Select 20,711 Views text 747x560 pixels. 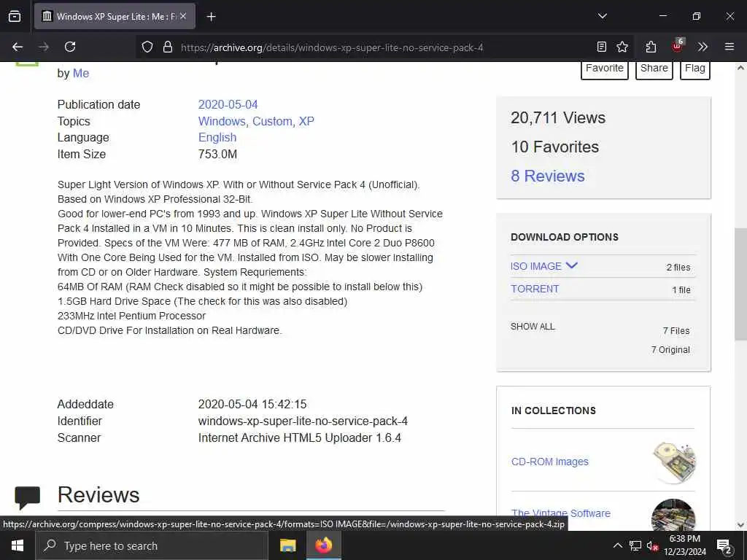(558, 117)
